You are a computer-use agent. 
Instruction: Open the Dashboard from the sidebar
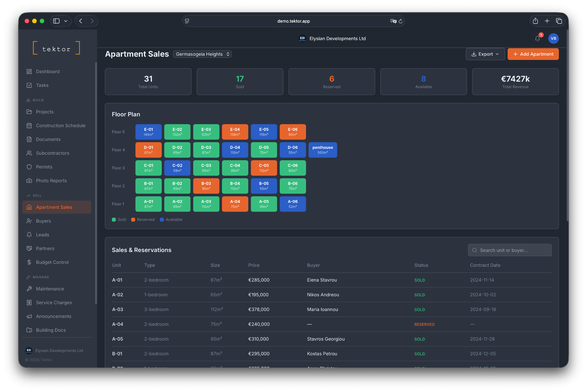tap(47, 71)
